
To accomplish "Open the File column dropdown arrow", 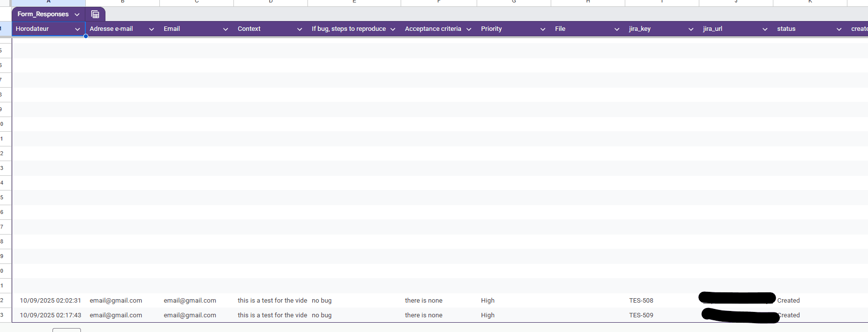I will [617, 29].
